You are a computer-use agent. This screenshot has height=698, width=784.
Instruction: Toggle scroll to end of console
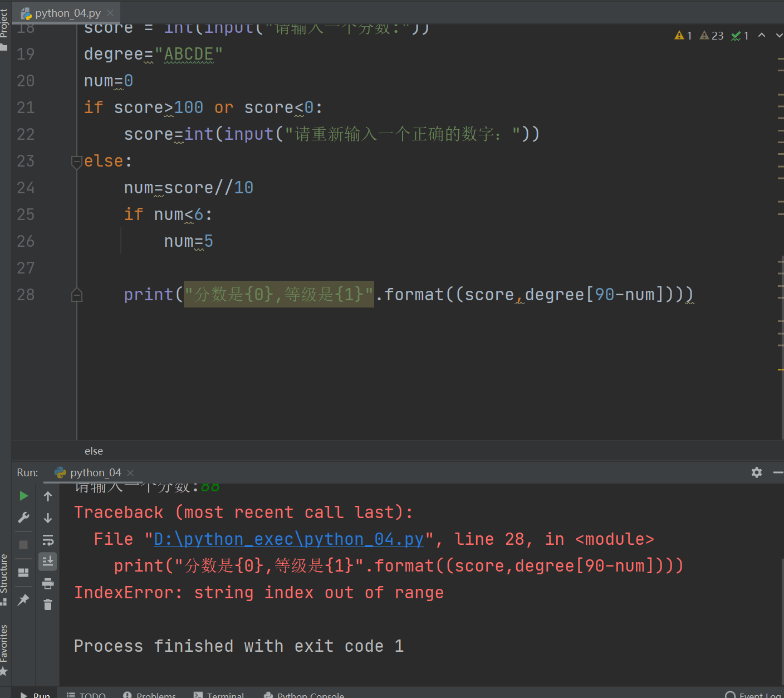coord(48,561)
